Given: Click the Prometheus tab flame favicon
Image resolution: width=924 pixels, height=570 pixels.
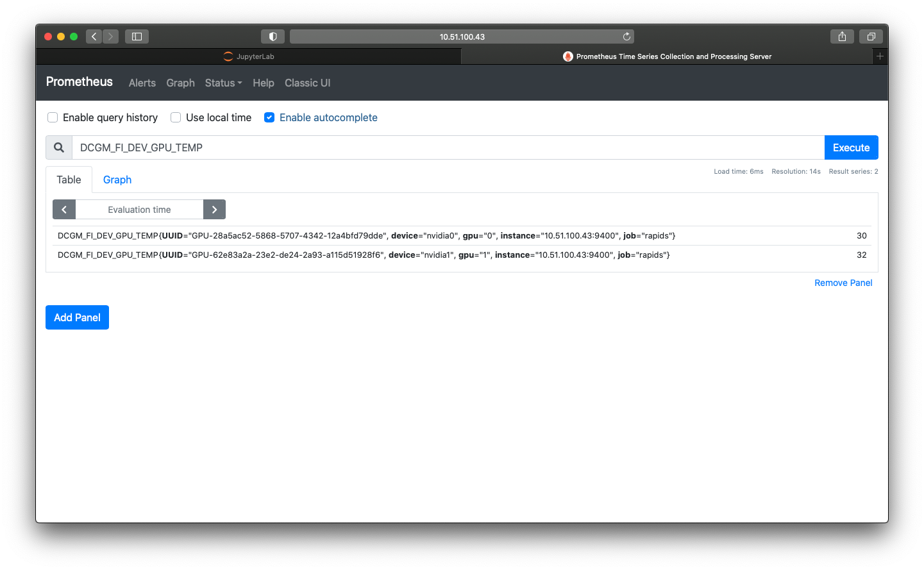Looking at the screenshot, I should click(x=567, y=56).
